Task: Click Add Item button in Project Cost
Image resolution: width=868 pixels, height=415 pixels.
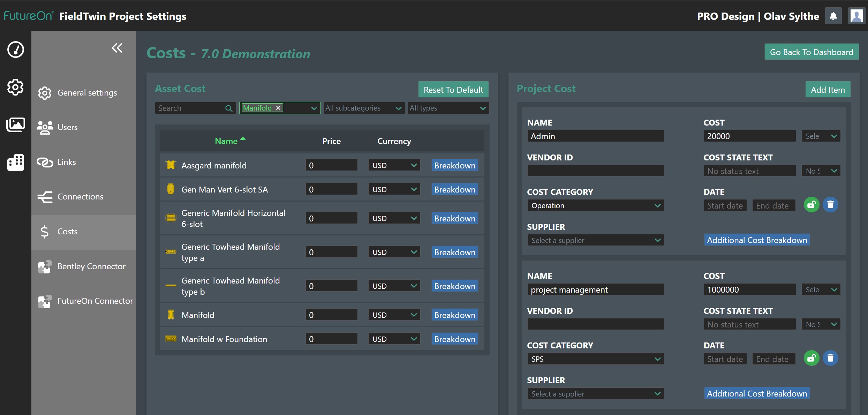Action: pyautogui.click(x=828, y=90)
